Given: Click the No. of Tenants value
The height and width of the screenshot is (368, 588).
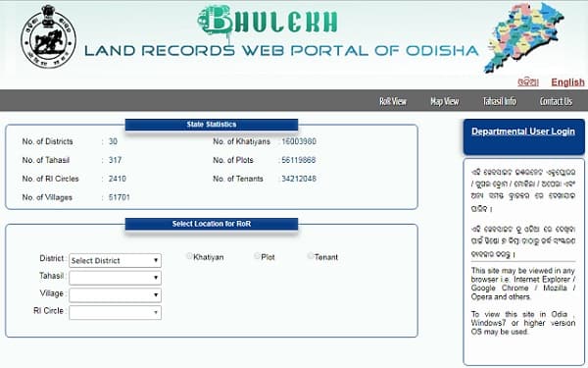Looking at the screenshot, I should pyautogui.click(x=299, y=179).
